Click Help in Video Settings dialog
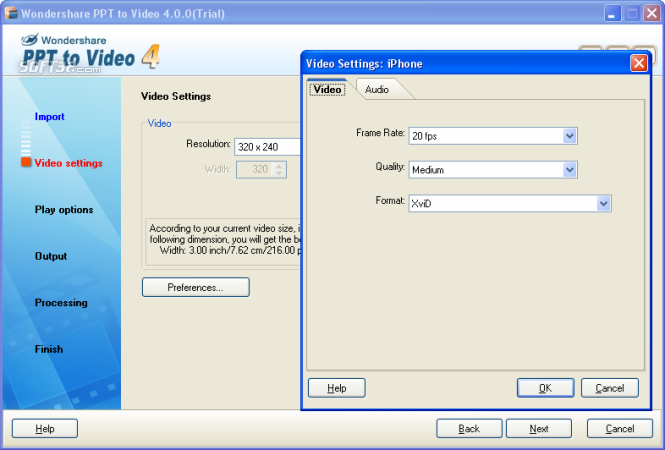665x450 pixels. pos(337,388)
